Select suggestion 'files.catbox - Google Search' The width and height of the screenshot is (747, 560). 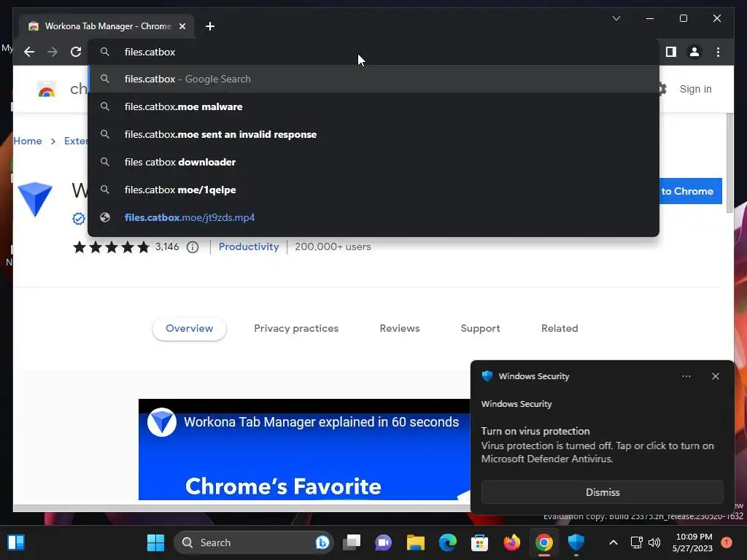(373, 79)
